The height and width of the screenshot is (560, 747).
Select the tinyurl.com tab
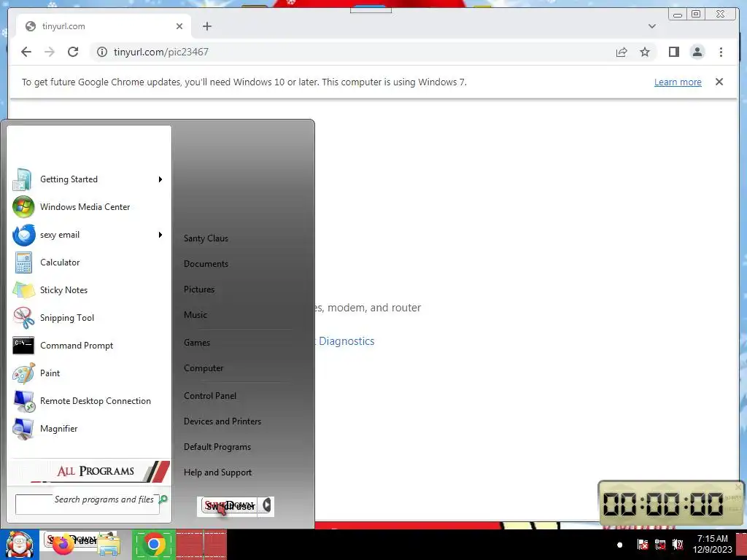104,26
